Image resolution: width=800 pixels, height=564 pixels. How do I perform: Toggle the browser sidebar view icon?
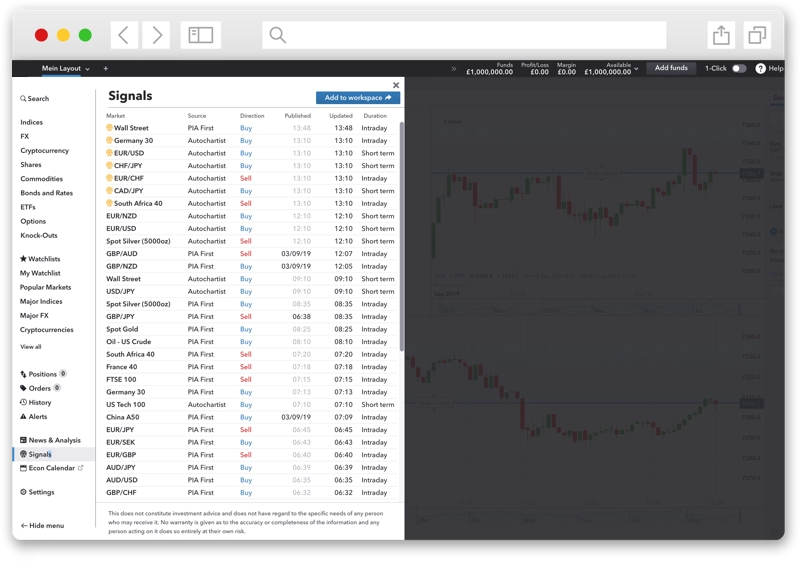201,35
